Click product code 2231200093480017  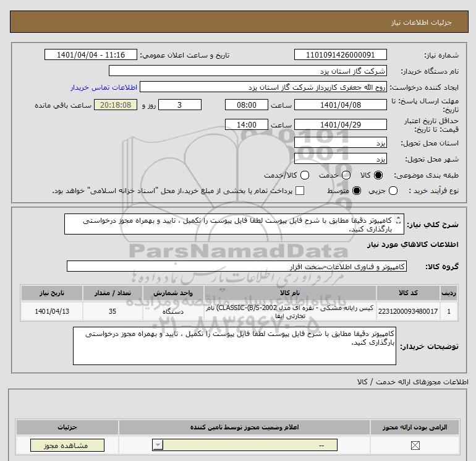click(408, 311)
